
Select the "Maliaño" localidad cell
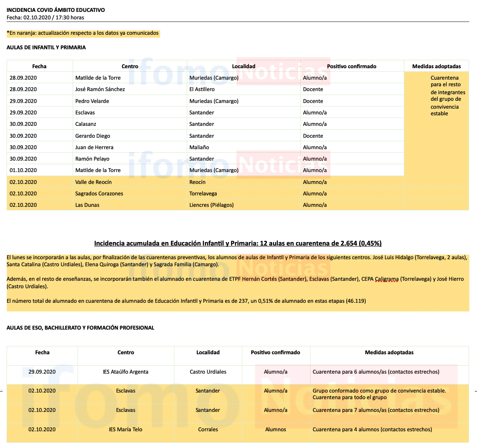click(x=199, y=147)
